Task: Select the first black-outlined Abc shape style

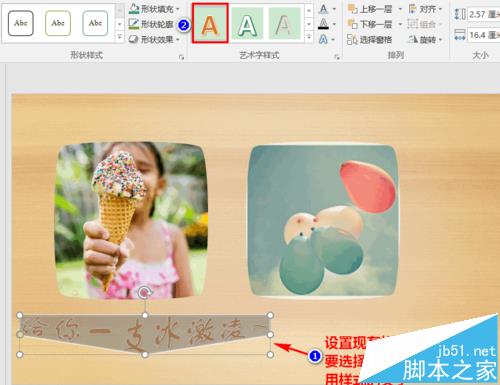Action: (21, 23)
